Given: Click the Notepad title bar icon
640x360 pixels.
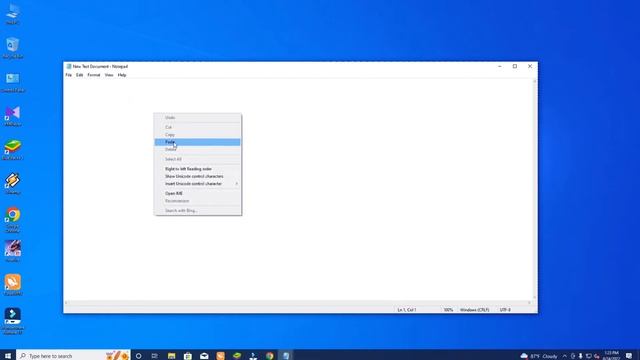Looking at the screenshot, I should (69, 66).
